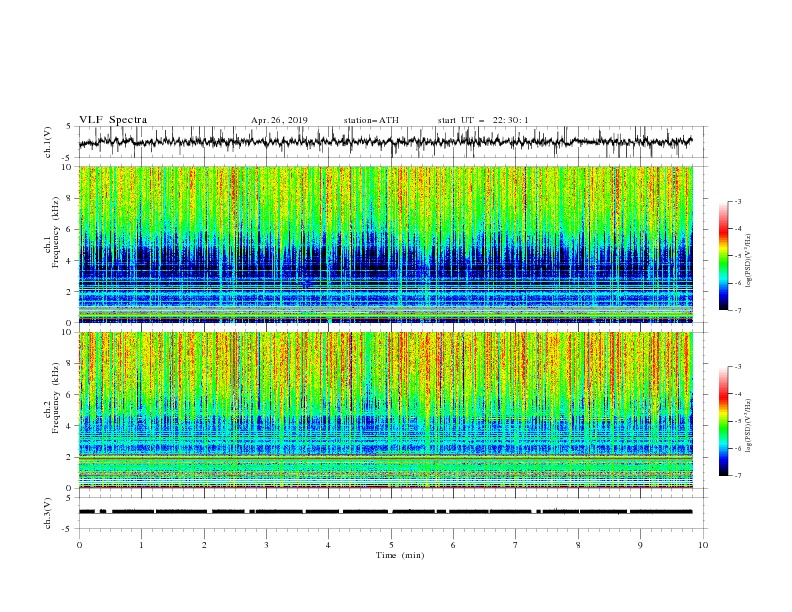This screenshot has height=612, width=792.
Task: Click time axis tick label "10"
Action: 703,545
